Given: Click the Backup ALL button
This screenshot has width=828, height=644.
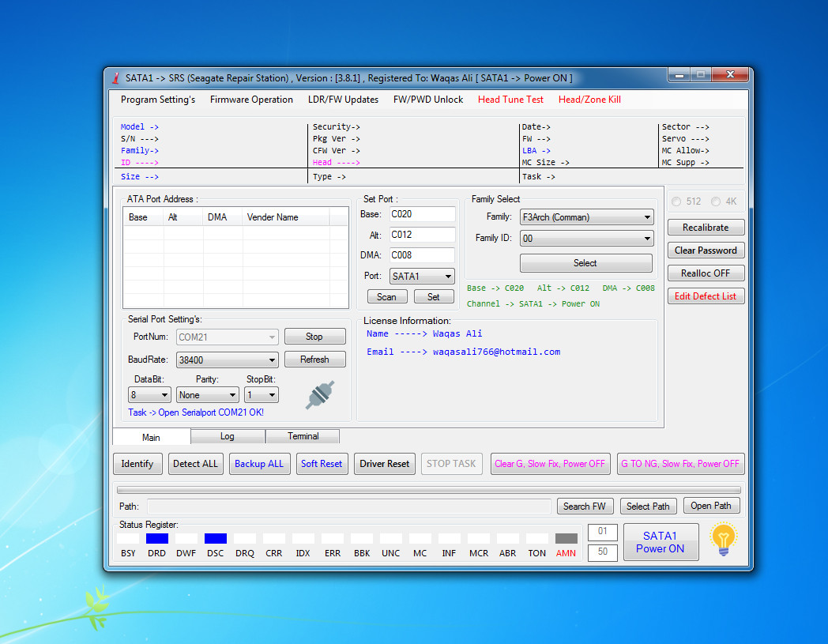Looking at the screenshot, I should point(259,464).
